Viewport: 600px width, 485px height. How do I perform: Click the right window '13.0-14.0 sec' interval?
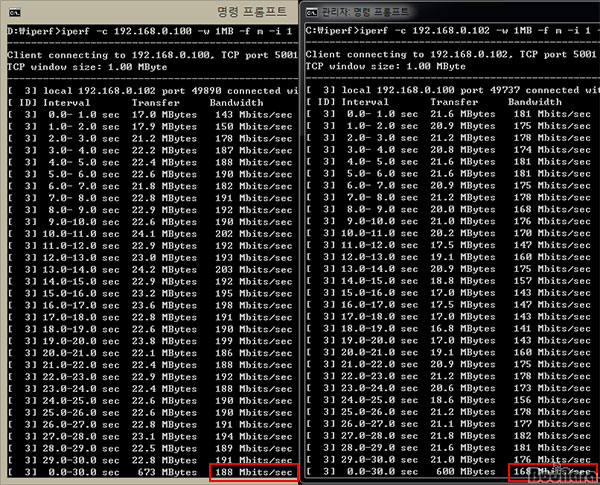click(x=380, y=269)
